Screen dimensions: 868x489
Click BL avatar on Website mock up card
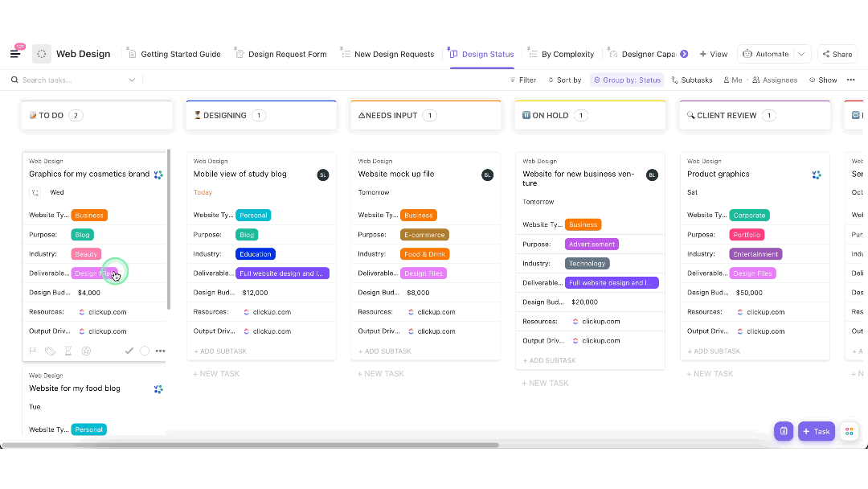coord(487,175)
